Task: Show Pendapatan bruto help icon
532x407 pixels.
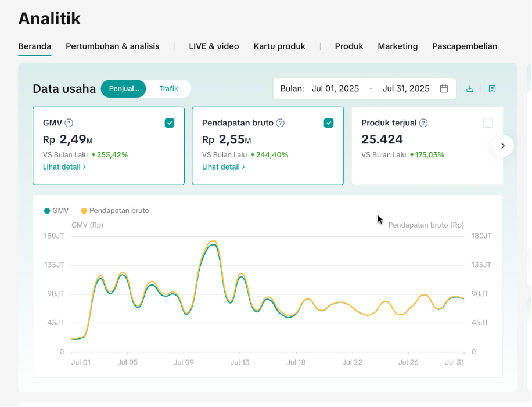Action: [280, 123]
